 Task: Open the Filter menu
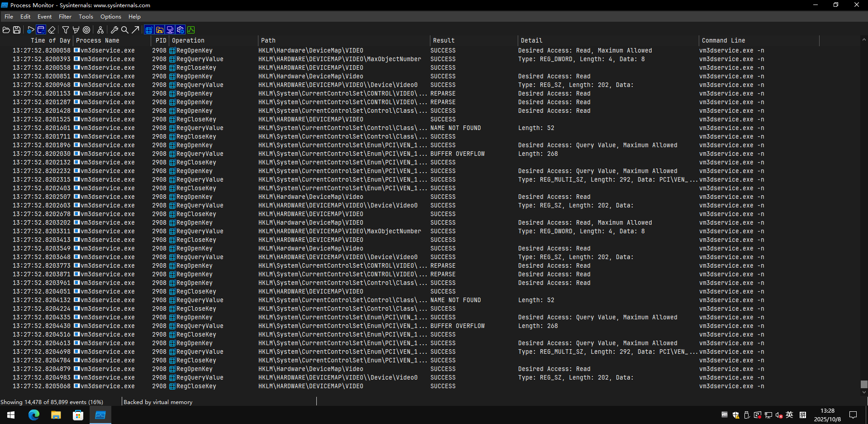pos(65,17)
